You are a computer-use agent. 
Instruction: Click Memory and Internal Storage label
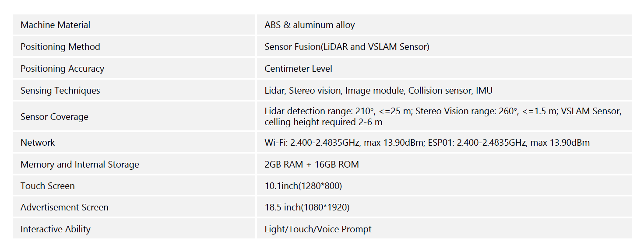pyautogui.click(x=80, y=164)
